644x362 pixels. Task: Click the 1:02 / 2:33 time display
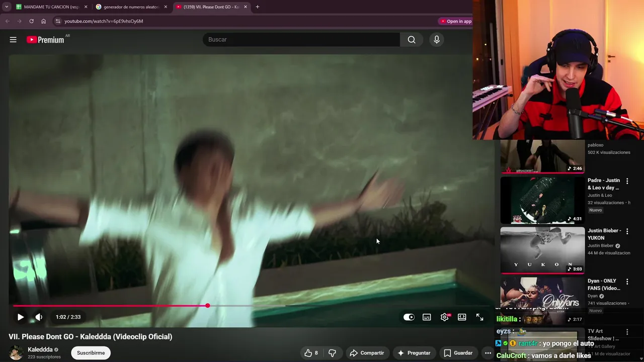(x=68, y=317)
